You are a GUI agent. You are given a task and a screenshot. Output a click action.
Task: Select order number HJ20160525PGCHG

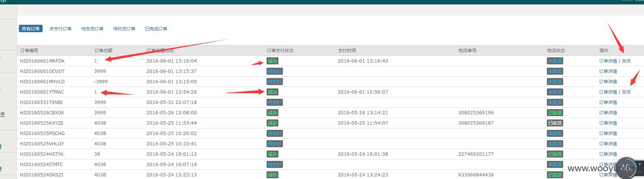42,134
